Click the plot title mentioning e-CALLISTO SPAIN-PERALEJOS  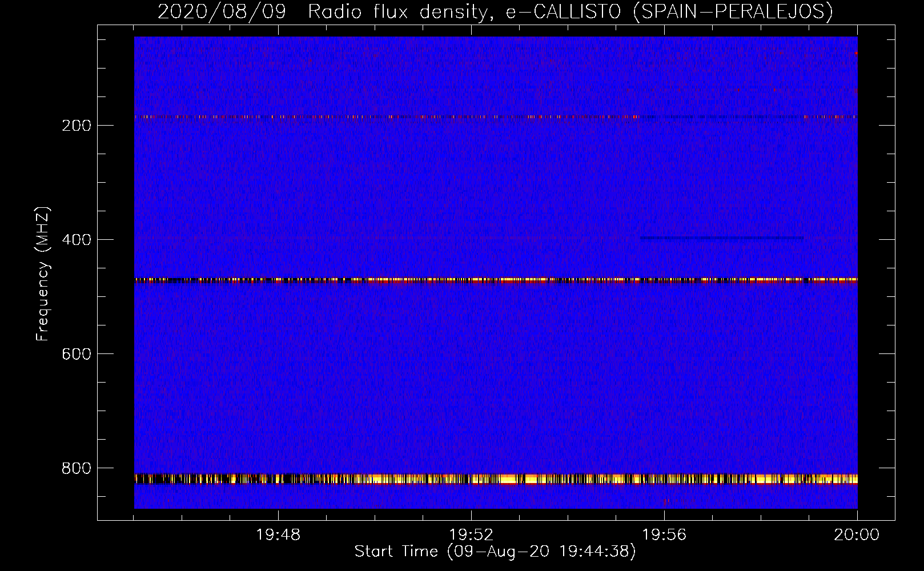point(495,11)
